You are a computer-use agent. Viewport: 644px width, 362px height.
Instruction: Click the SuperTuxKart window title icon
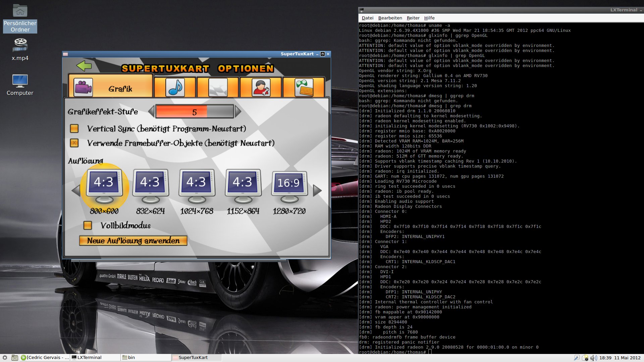65,54
